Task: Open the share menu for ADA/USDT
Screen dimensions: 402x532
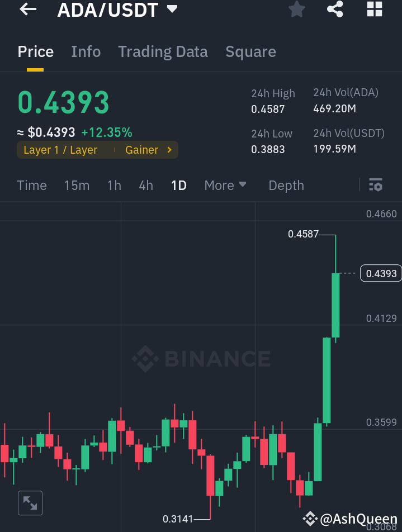Action: click(335, 9)
